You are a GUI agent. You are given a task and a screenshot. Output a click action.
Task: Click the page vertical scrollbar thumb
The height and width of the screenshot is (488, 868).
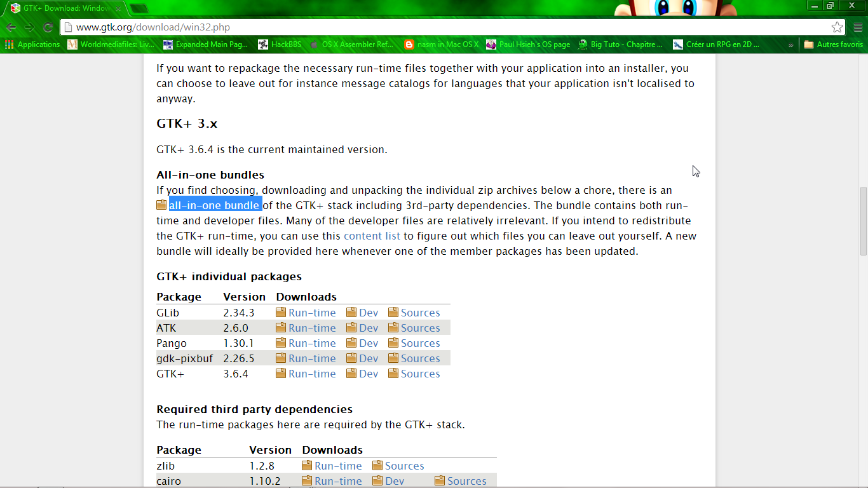point(862,220)
